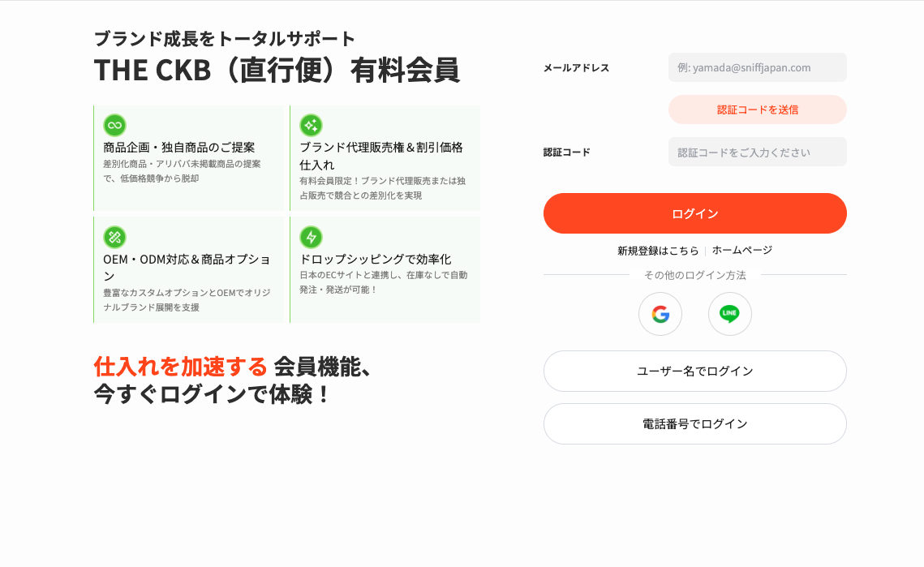Click the 認証コード input field
This screenshot has width=924, height=567.
pos(757,152)
